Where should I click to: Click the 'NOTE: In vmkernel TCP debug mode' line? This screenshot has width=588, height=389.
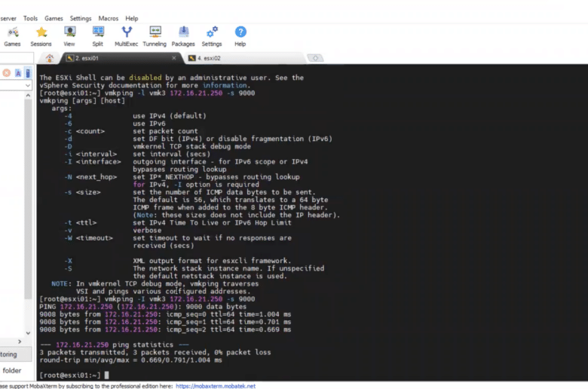click(x=155, y=283)
